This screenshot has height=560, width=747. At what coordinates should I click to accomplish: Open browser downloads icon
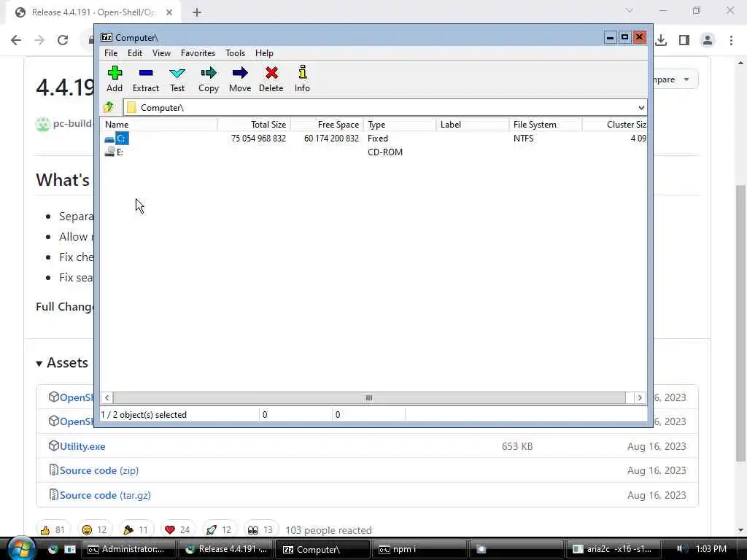[661, 40]
